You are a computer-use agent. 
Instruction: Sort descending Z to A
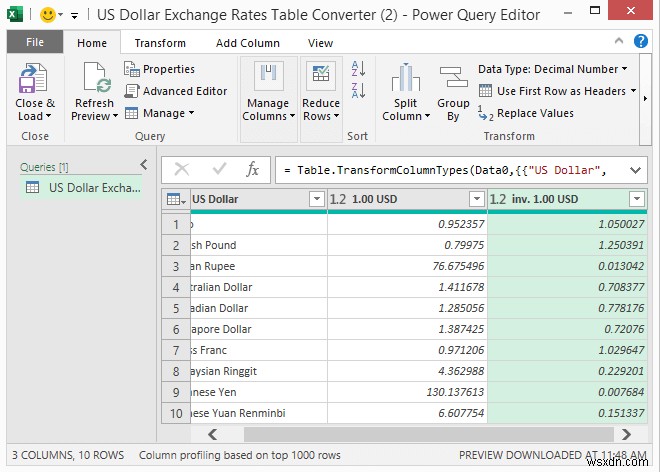pyautogui.click(x=358, y=91)
